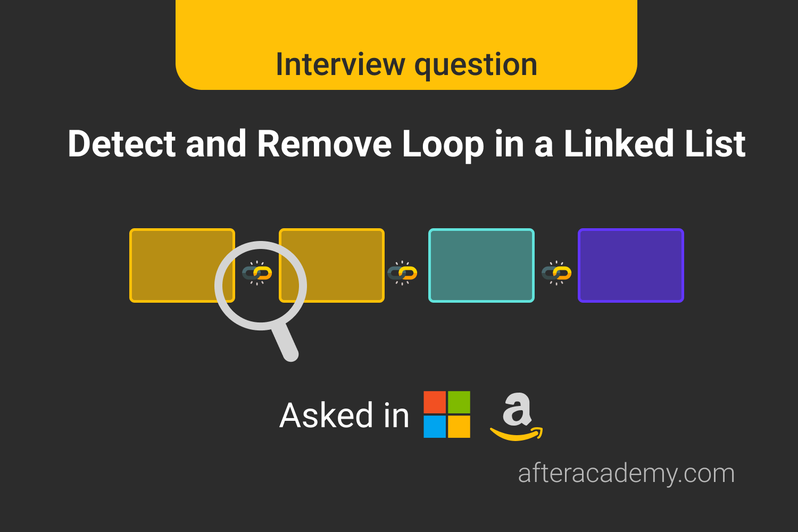Image resolution: width=798 pixels, height=532 pixels.
Task: Click the chain link between yellow and teal boxes
Action: (402, 273)
